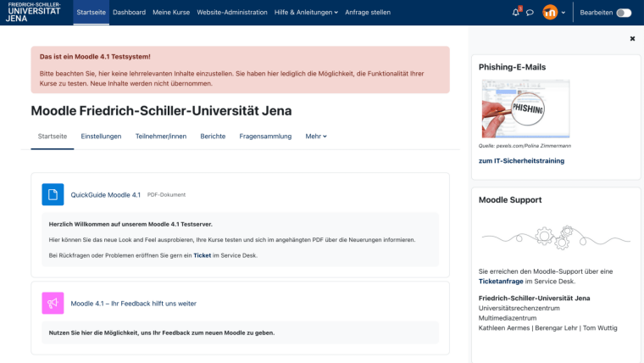
Task: Click the 'Das ist ein Moodle 4.1 Testsystem!' heading
Action: 95,57
